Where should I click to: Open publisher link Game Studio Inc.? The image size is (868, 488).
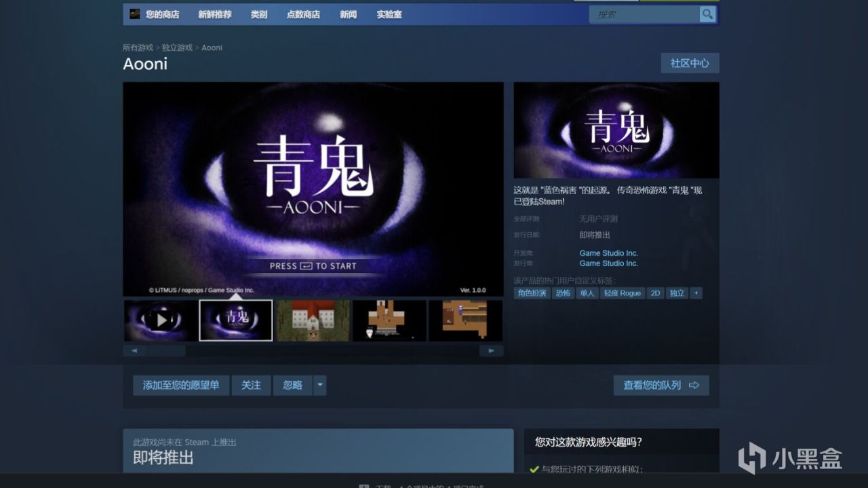(608, 263)
